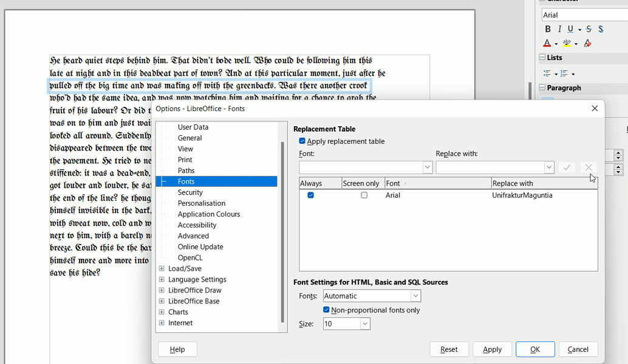This screenshot has height=364, width=628.
Task: Expand the Language Settings tree node
Action: click(162, 279)
